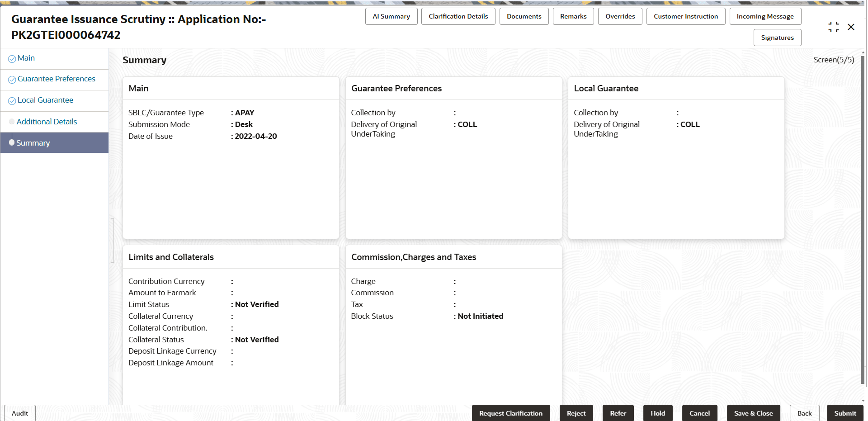868x421 pixels.
Task: Select the Summary step in sidebar
Action: [54, 143]
